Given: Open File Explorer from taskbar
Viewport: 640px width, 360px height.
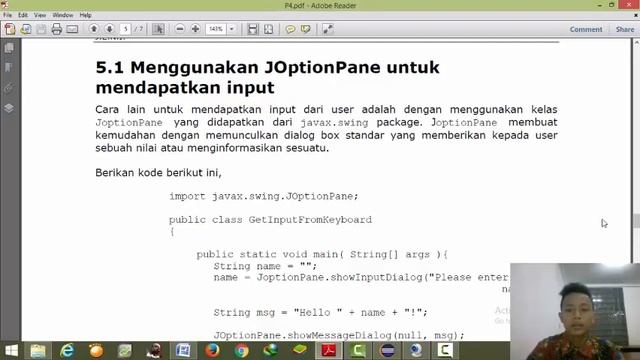Looking at the screenshot, I should click(38, 351).
